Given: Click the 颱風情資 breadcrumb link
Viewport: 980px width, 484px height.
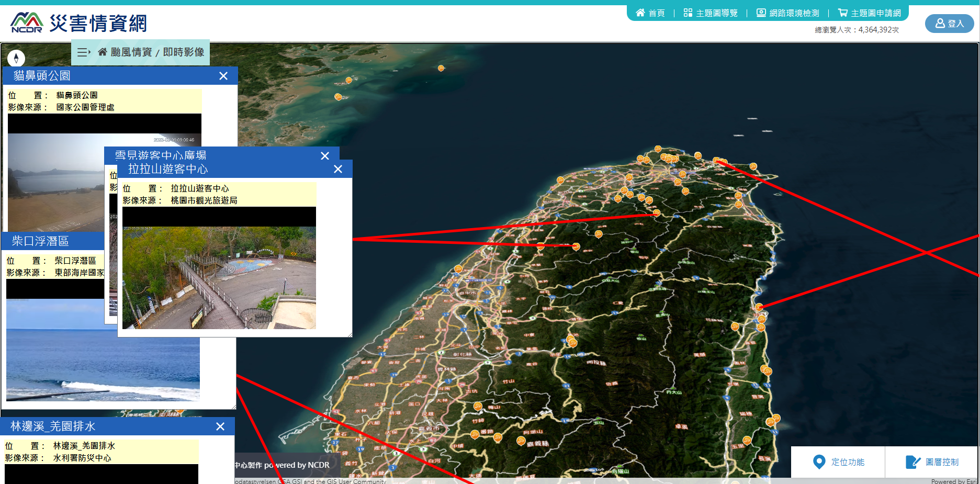Looking at the screenshot, I should click(x=131, y=52).
